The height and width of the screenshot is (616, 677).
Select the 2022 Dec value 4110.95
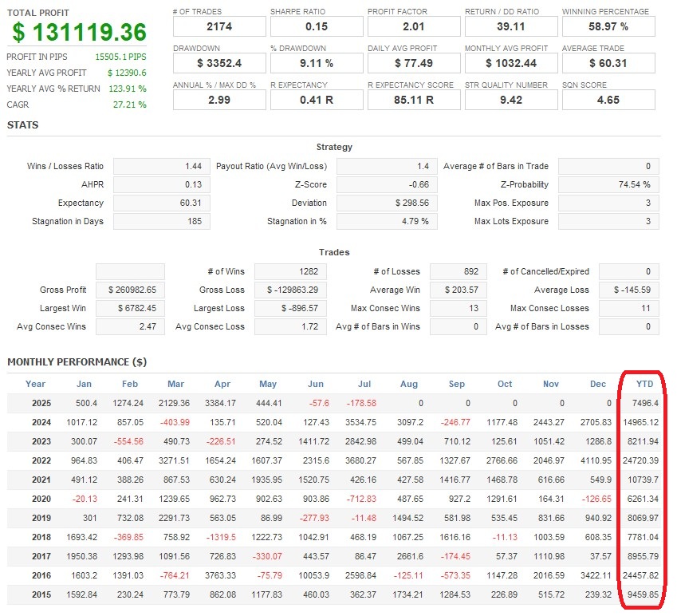point(596,461)
